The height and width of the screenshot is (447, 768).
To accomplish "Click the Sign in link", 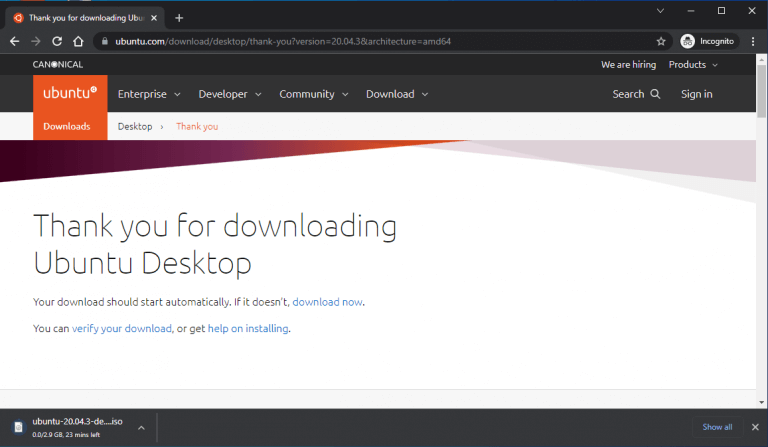I will pyautogui.click(x=696, y=94).
